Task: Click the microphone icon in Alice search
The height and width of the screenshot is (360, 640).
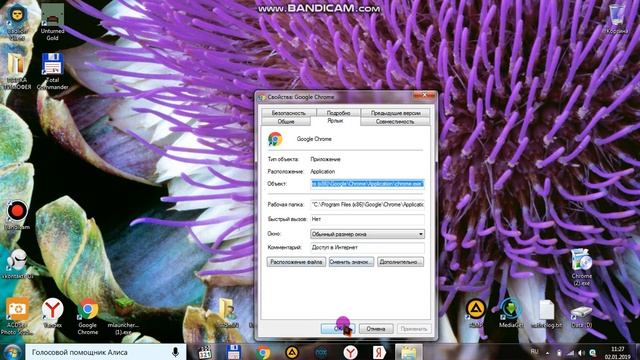Action: 176,352
